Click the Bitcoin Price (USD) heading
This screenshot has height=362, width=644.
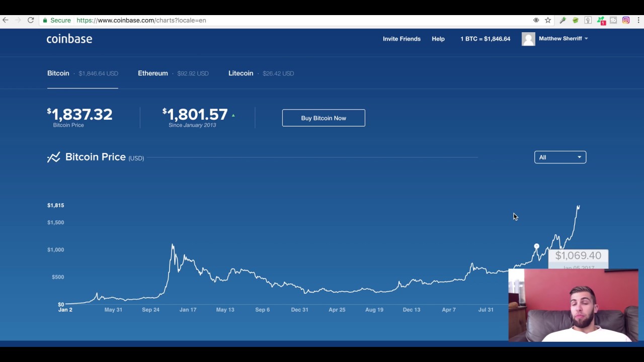105,157
